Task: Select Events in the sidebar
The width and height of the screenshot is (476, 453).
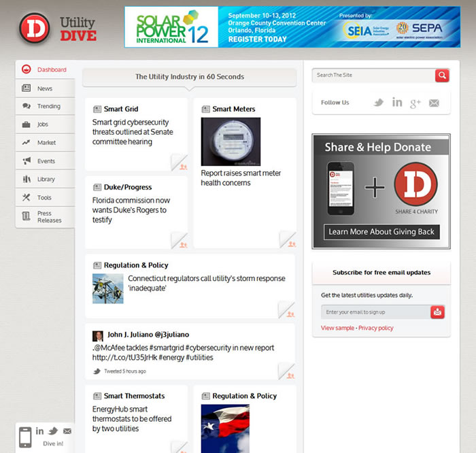Action: click(46, 161)
